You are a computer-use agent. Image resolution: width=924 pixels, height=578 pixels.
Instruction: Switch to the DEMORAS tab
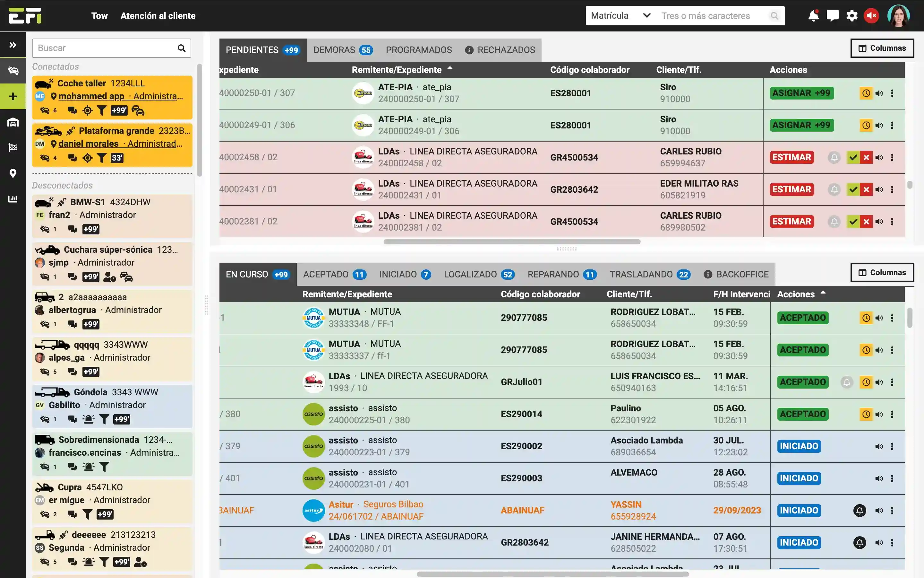point(343,50)
